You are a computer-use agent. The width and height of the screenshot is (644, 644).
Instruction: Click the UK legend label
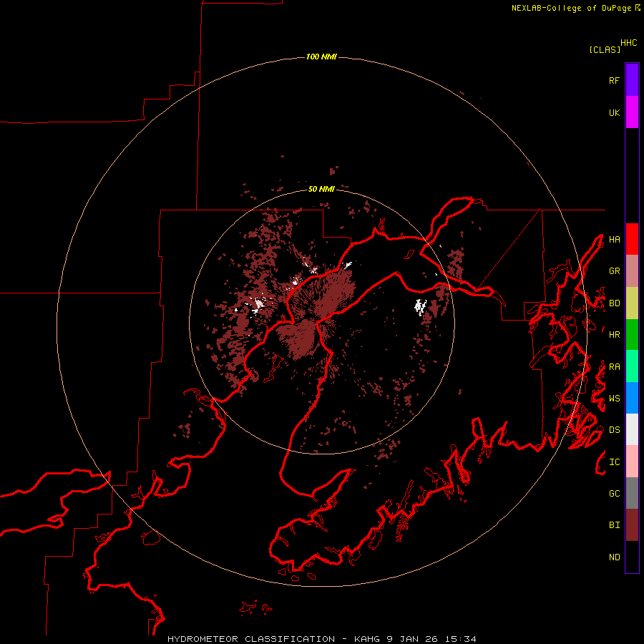tap(615, 112)
